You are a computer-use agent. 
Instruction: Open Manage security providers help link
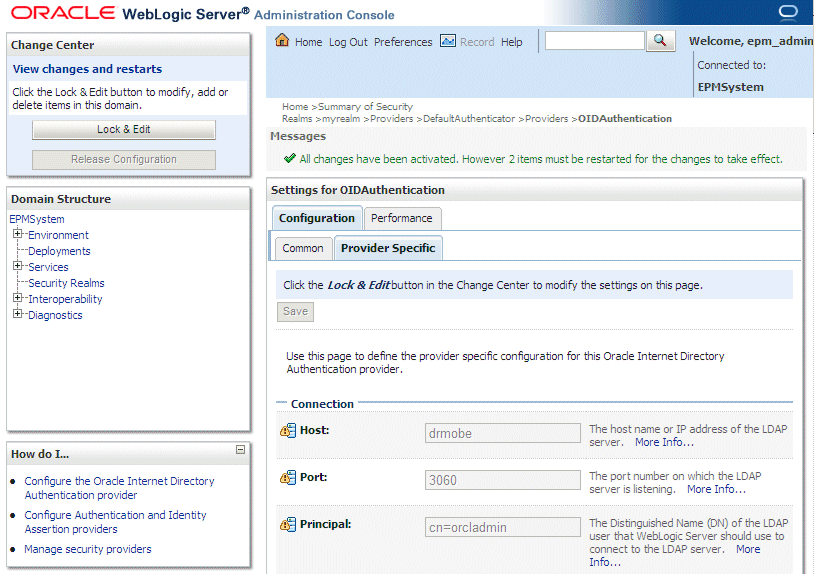pyautogui.click(x=88, y=549)
